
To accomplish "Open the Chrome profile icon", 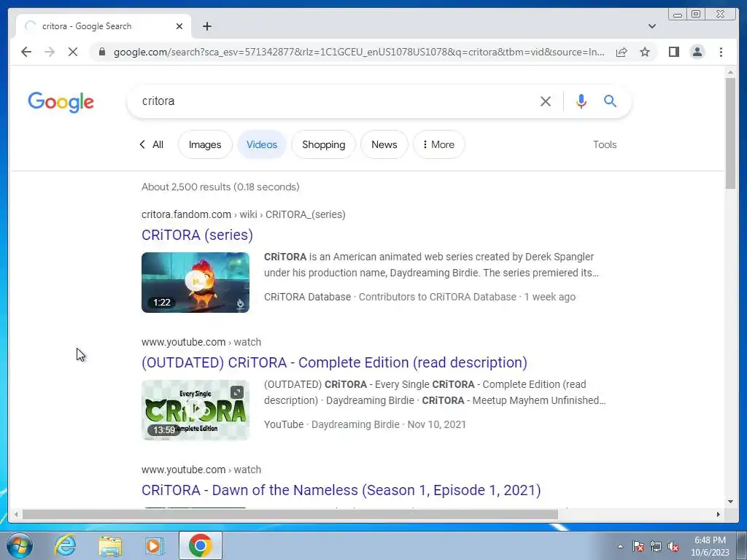I will pos(697,52).
